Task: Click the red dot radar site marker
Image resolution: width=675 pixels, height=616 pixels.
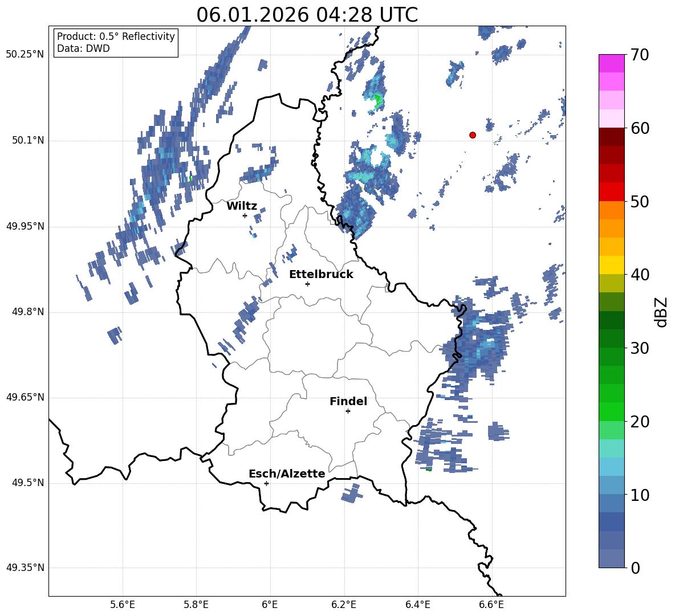Action: pos(473,135)
